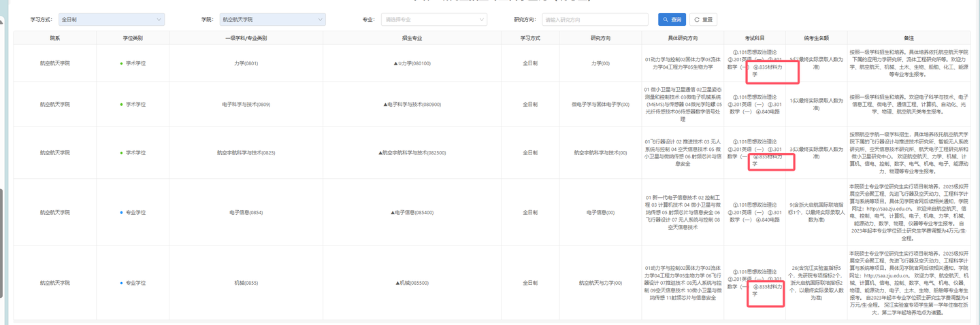This screenshot has height=325, width=980.
Task: Click 专业学位 in the 机械(0855) row
Action: pos(135,283)
